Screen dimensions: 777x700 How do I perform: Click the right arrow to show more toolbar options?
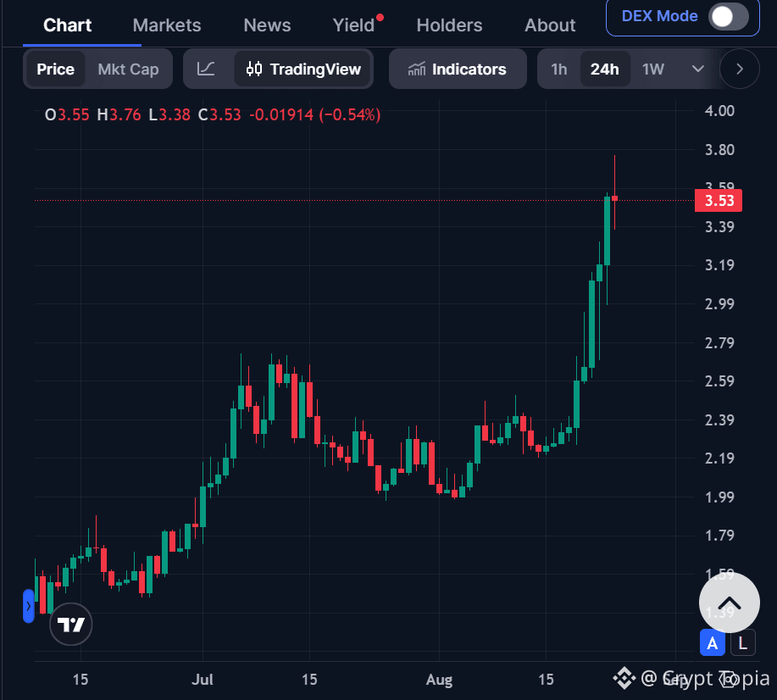pos(740,69)
